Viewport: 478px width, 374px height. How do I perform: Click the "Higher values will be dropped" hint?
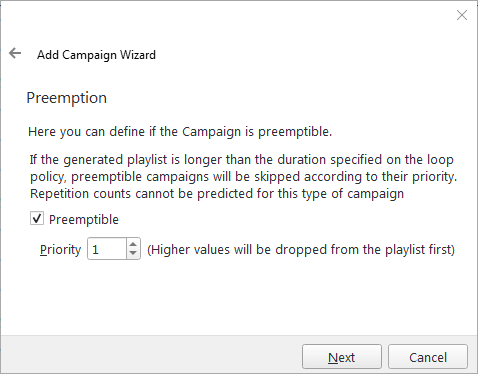301,250
